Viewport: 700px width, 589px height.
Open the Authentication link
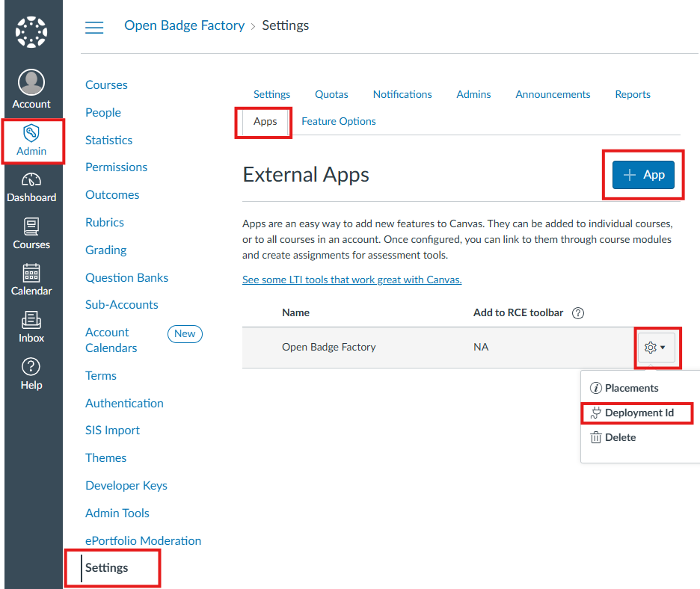click(124, 404)
